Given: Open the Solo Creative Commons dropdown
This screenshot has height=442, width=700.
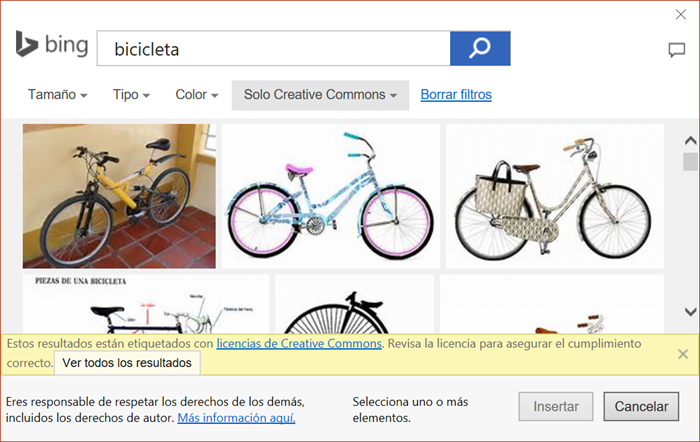Looking at the screenshot, I should coord(320,95).
